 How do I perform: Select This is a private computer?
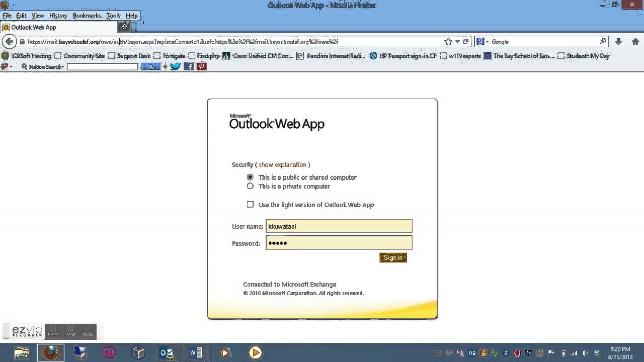coord(250,186)
